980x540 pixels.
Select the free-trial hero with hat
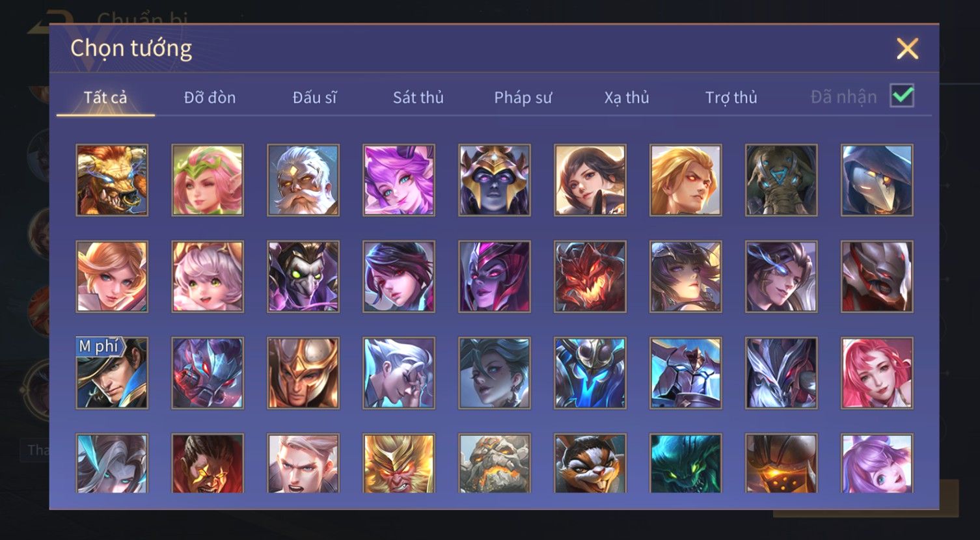(x=112, y=373)
